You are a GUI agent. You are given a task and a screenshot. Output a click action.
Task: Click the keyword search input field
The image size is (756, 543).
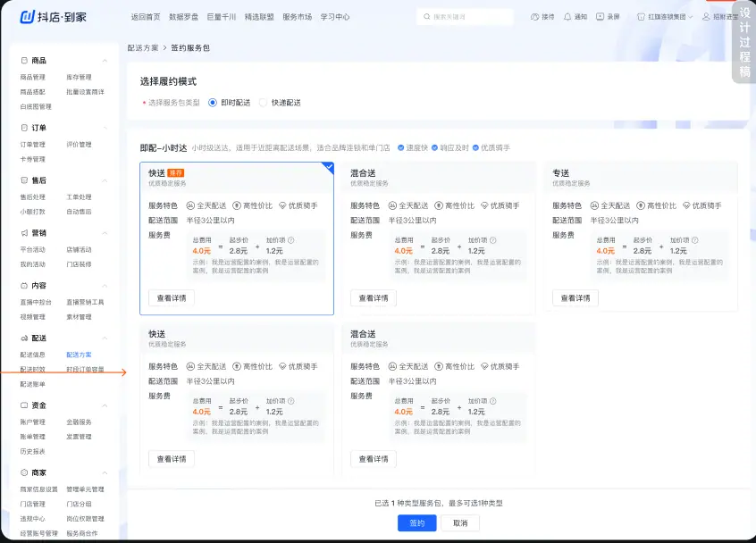pos(466,17)
